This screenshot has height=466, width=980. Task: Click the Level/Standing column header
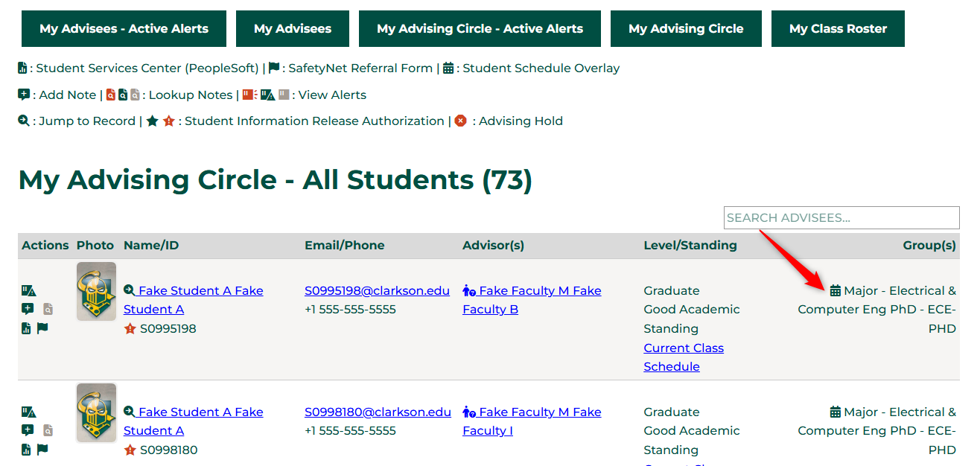click(x=690, y=245)
